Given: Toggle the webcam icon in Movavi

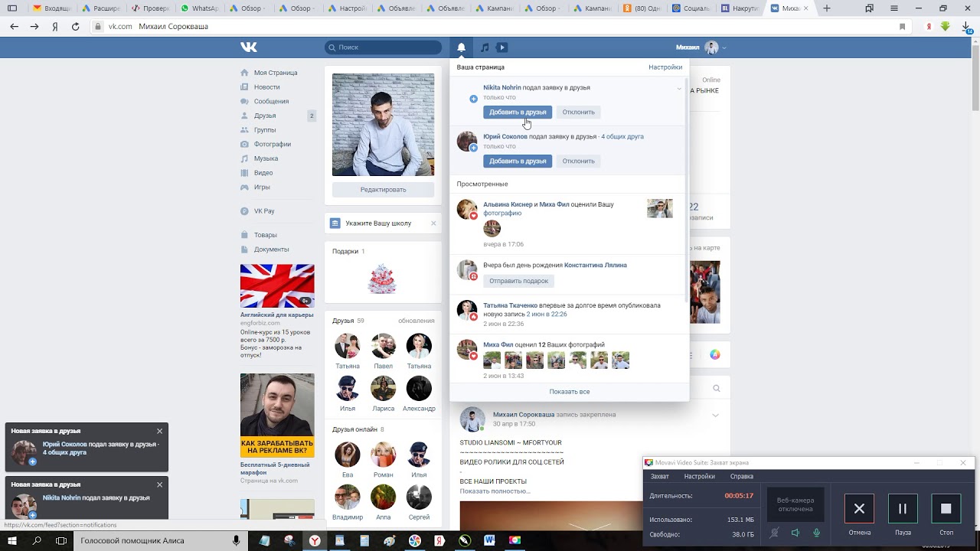Looking at the screenshot, I should (x=775, y=533).
